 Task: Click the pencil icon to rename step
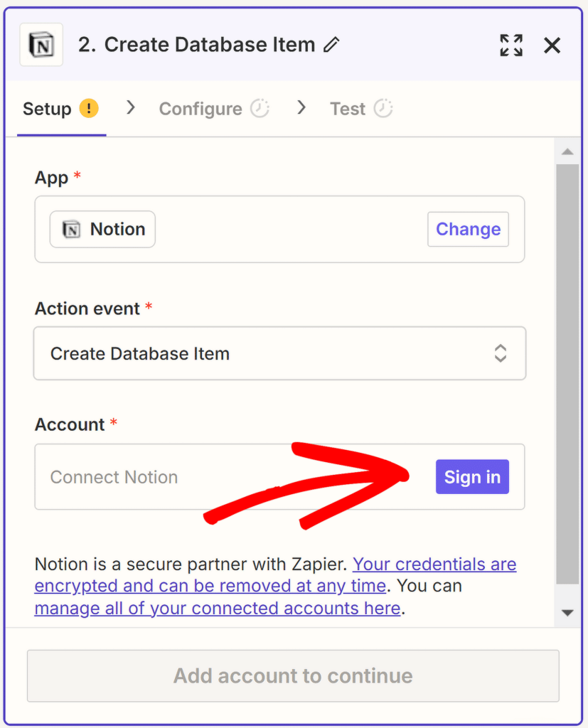[331, 45]
